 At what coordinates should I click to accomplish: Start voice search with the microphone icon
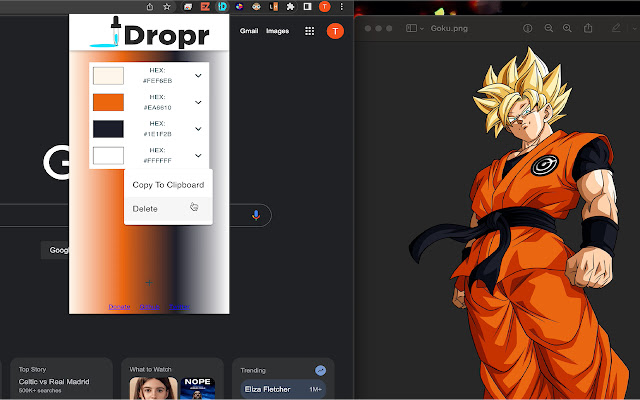(256, 215)
